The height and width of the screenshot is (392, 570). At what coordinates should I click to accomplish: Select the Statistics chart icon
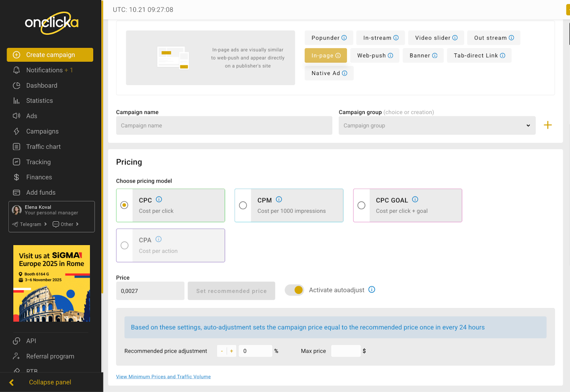(16, 100)
